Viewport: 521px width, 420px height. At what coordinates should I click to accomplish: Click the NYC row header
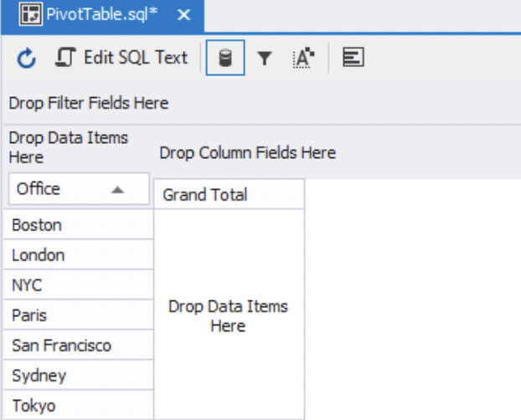(77, 285)
